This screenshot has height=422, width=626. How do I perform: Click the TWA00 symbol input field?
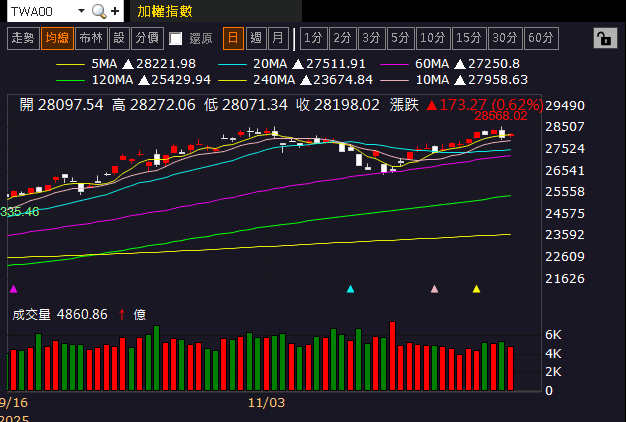coord(42,11)
